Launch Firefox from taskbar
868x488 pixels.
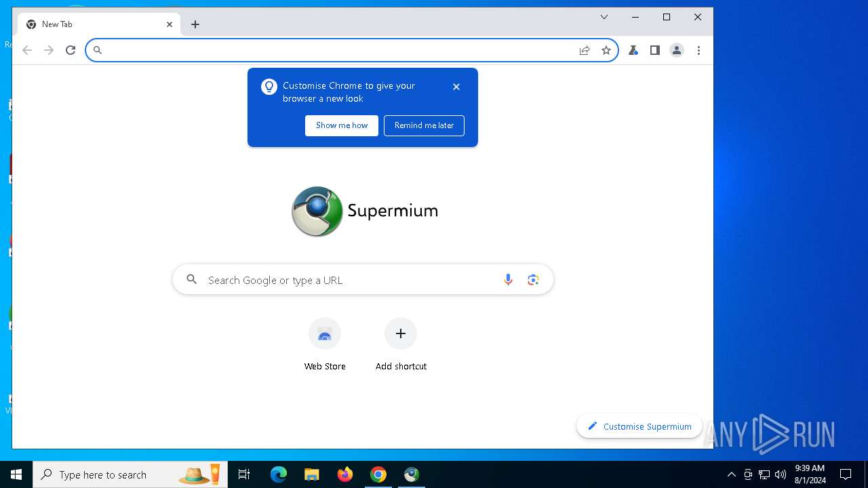pos(345,474)
